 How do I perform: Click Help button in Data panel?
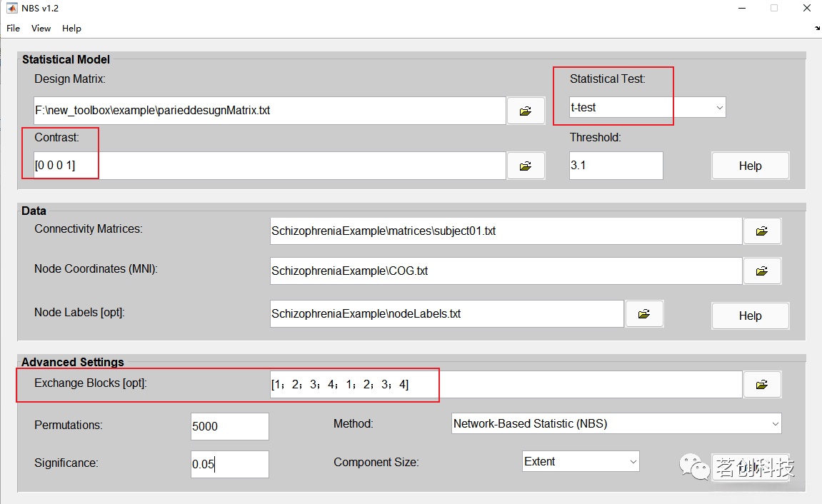coord(750,316)
